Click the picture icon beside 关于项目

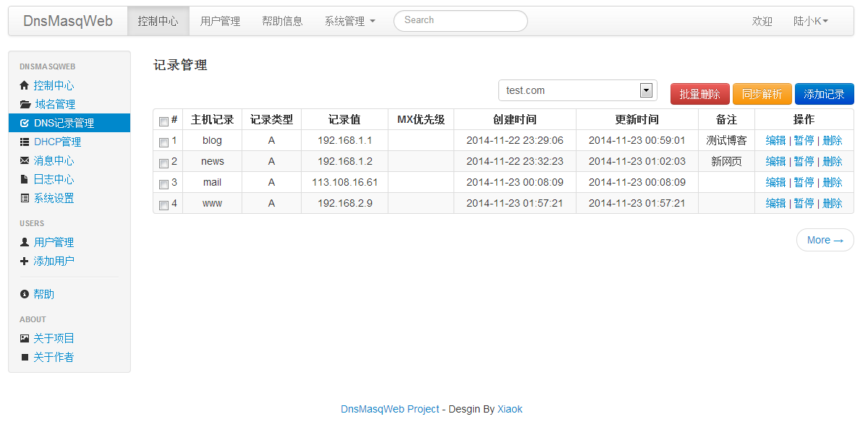tap(25, 338)
